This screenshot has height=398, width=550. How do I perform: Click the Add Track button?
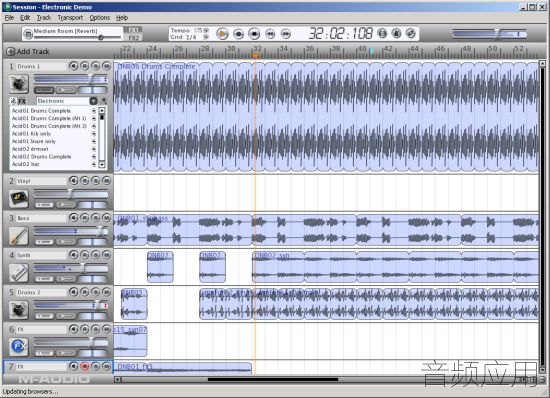pyautogui.click(x=28, y=52)
